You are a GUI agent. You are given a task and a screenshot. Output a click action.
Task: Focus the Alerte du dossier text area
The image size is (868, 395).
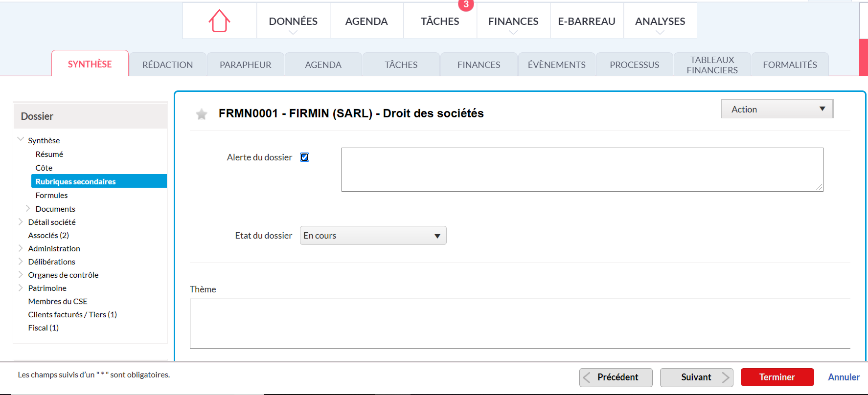[x=582, y=170]
